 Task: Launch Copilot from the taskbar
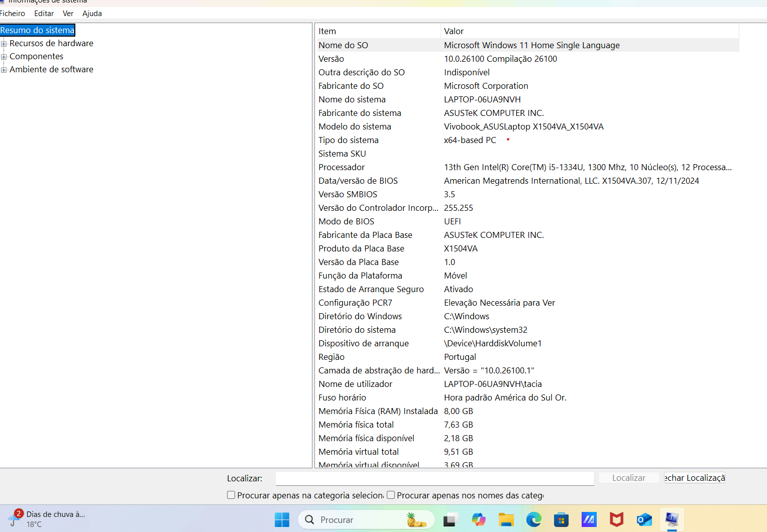[478, 519]
